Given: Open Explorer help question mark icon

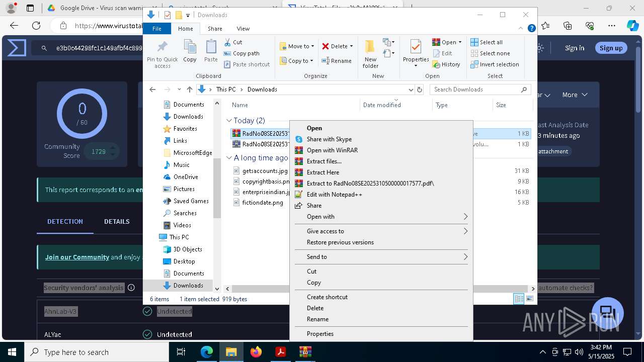Looking at the screenshot, I should (x=531, y=29).
